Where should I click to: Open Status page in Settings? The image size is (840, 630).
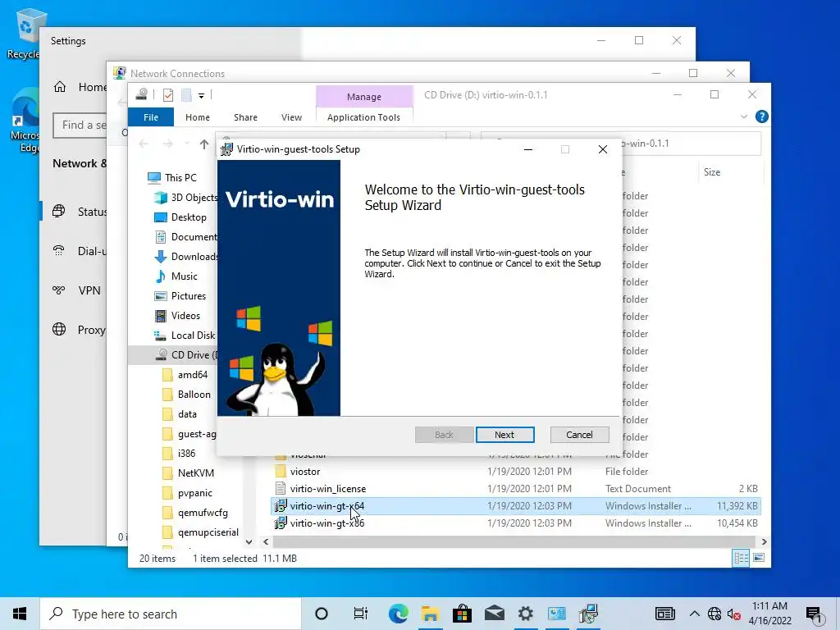pos(73,212)
